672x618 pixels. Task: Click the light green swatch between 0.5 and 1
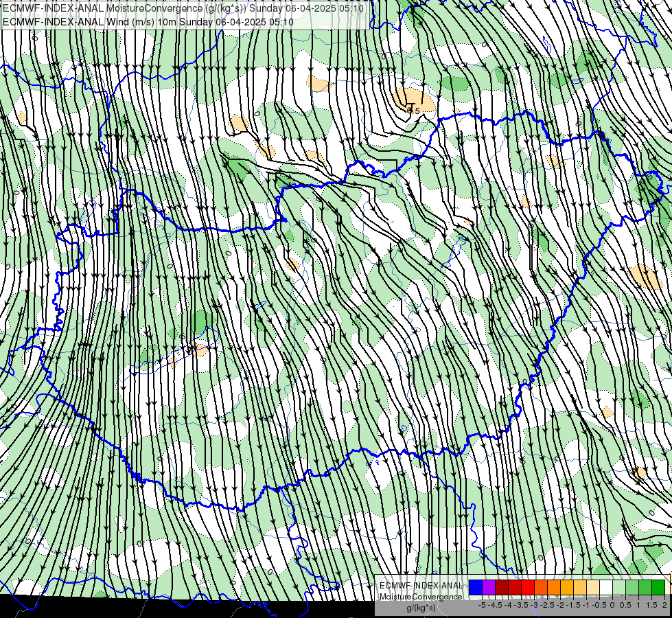[x=632, y=587]
